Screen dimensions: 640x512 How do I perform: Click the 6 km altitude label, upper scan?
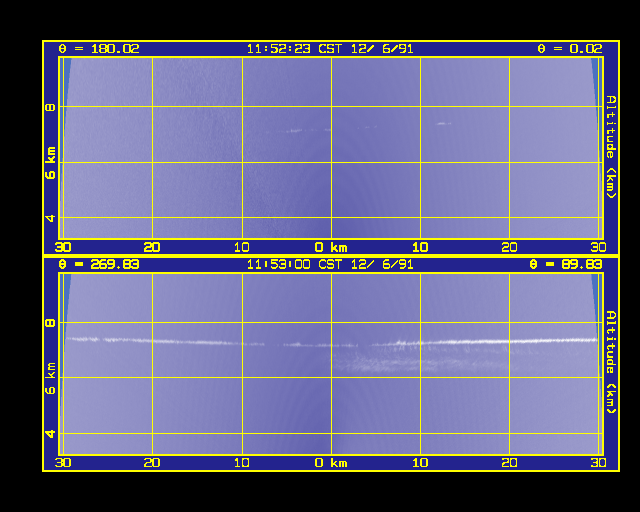[50, 163]
